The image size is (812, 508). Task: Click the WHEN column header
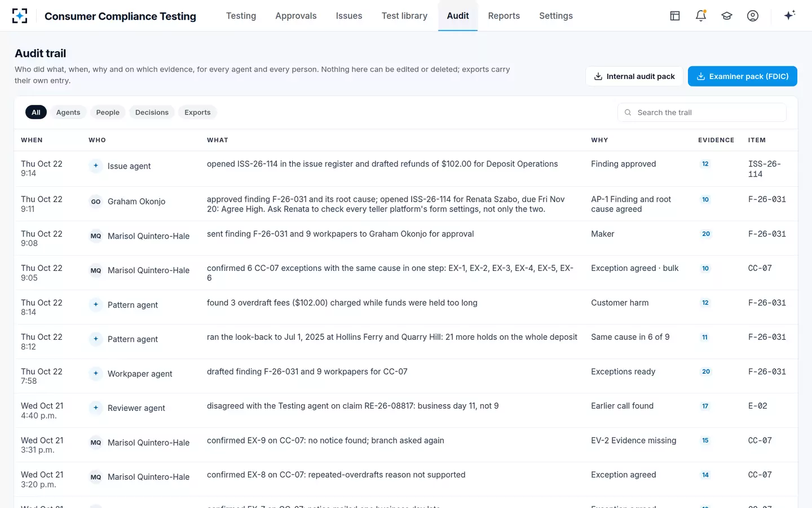point(32,140)
